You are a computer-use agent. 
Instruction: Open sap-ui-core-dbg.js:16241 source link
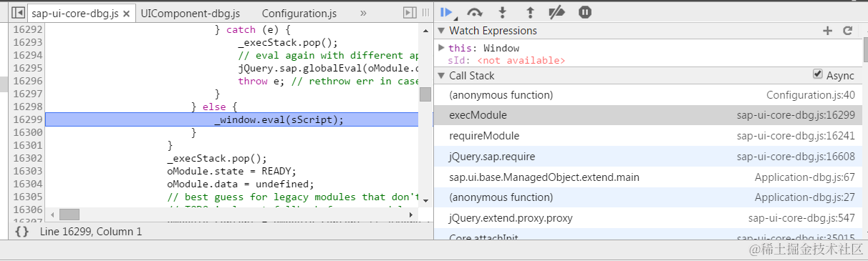(796, 136)
